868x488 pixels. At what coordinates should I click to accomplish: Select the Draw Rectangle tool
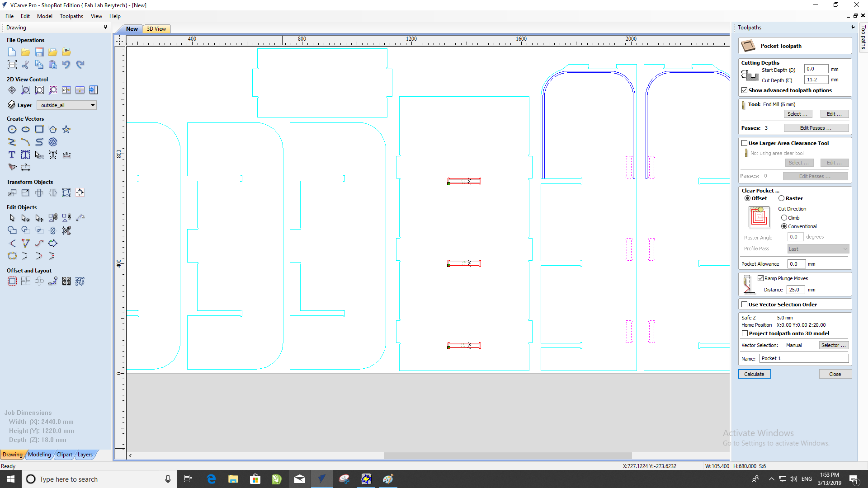(x=39, y=130)
